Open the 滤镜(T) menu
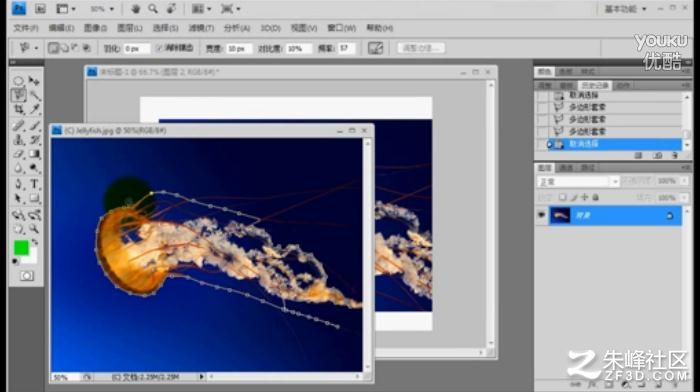 (201, 28)
